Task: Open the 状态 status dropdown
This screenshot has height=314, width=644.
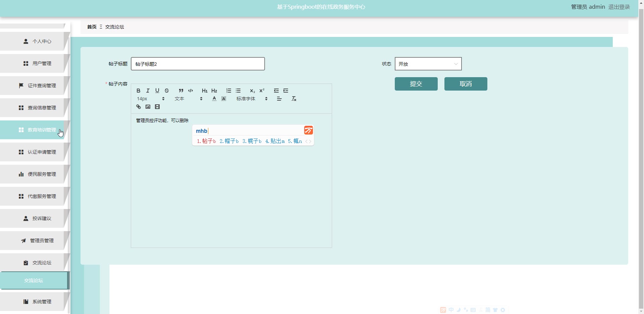Action: click(x=428, y=64)
